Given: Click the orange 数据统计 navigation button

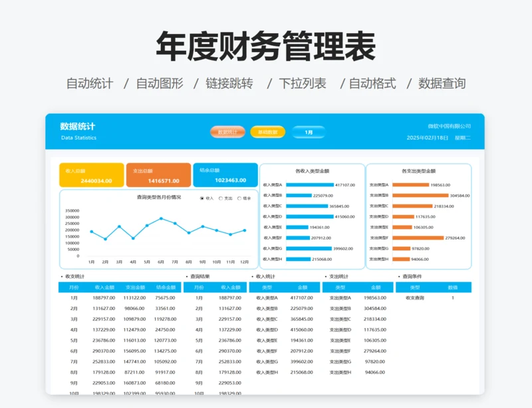Looking at the screenshot, I should (x=227, y=132).
